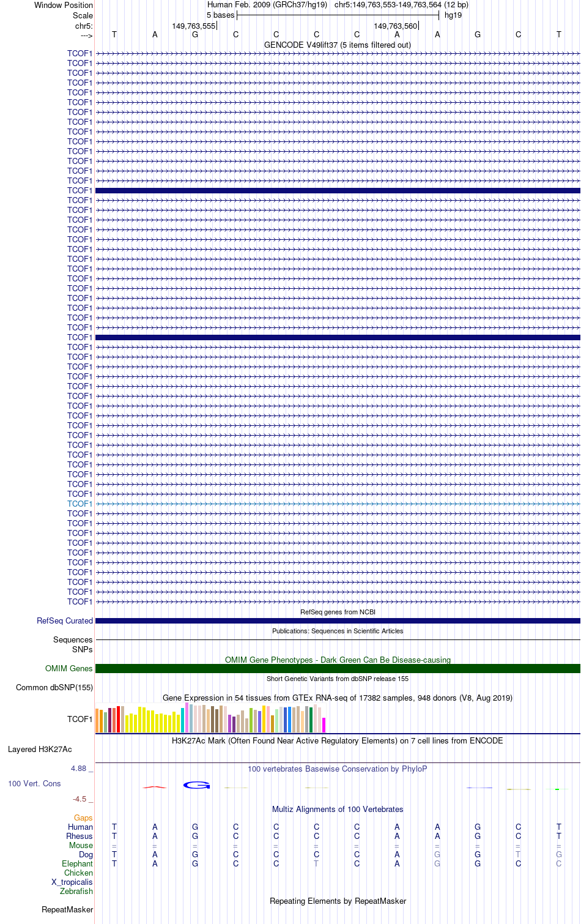
Task: Click the gray T in Dog alignment row
Action: (x=518, y=854)
